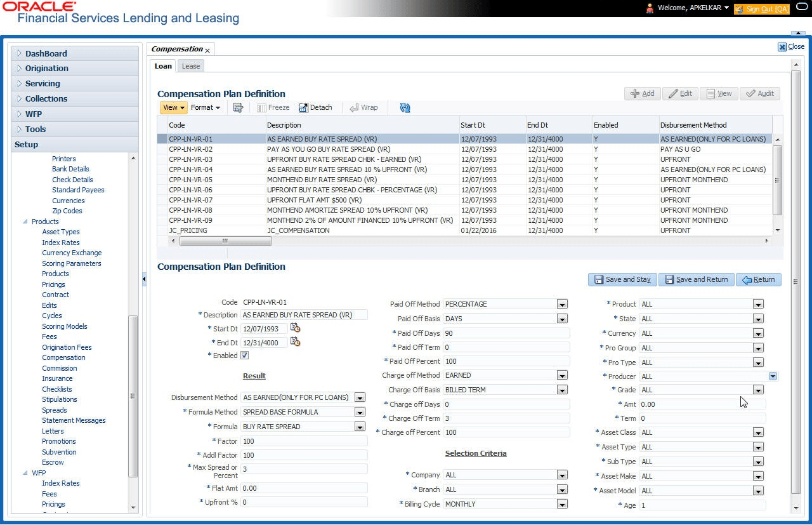Open the Billing Cycle dropdown

pyautogui.click(x=562, y=504)
